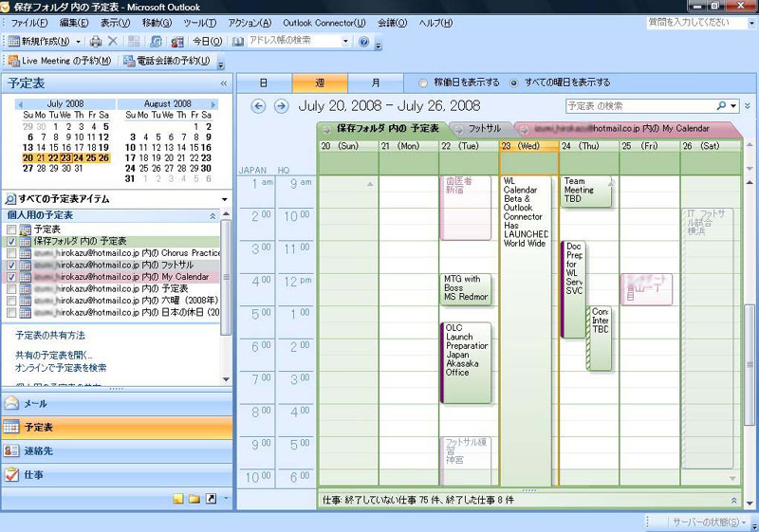759x532 pixels.
Task: Open Outlook Connector(U) menu
Action: (x=324, y=23)
